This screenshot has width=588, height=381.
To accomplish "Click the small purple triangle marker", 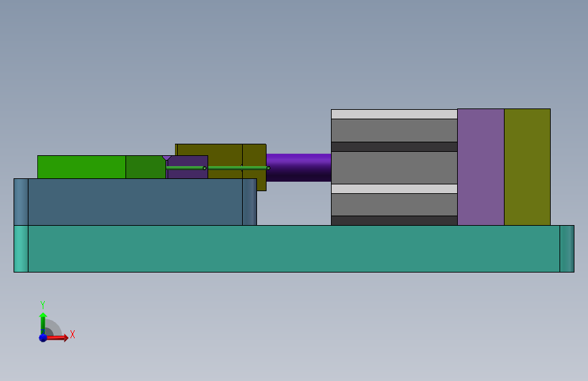I will coord(167,158).
